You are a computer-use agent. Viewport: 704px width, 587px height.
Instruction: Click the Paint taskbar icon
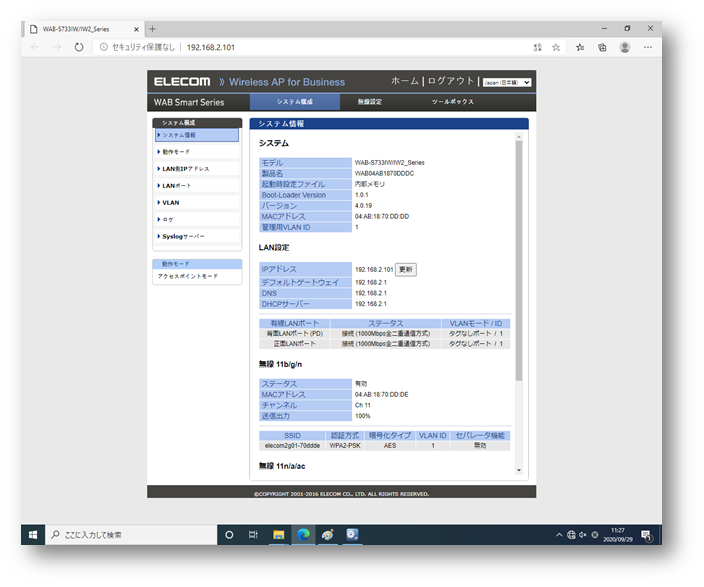[x=328, y=534]
